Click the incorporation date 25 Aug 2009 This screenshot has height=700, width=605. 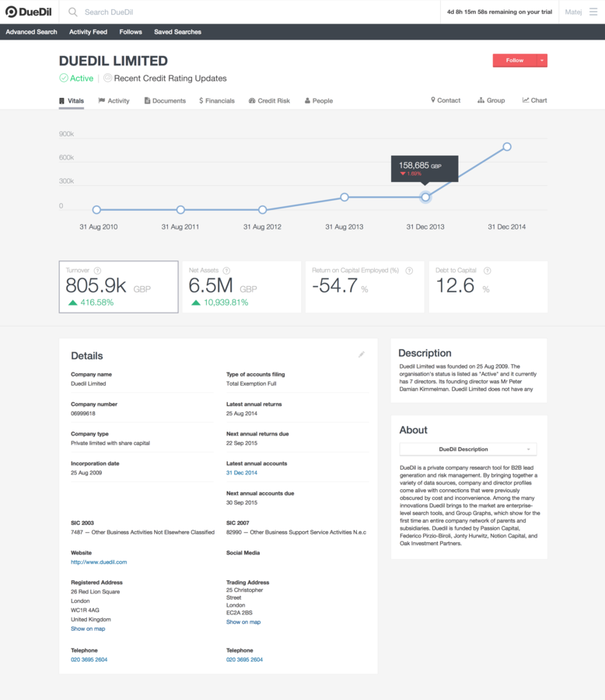point(86,473)
